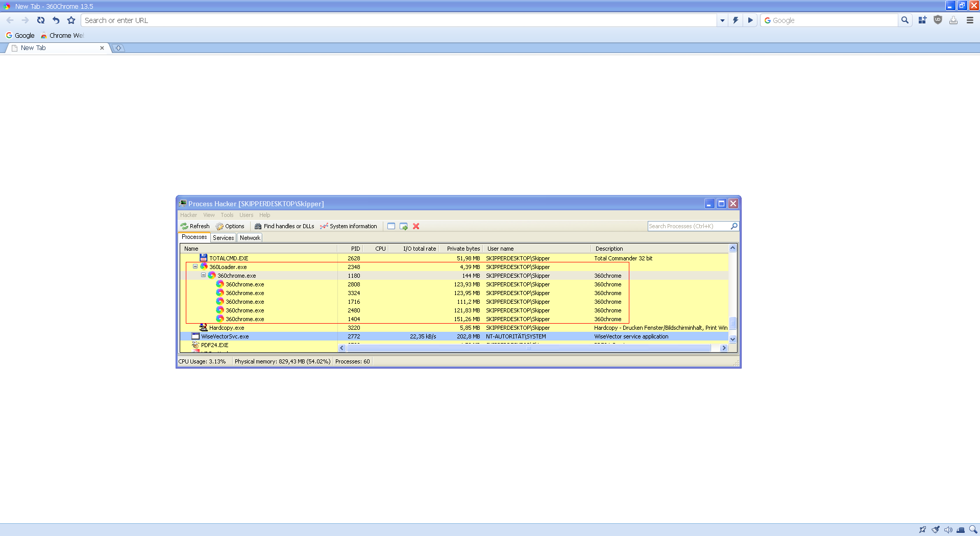Screen dimensions: 980x536
Task: Select the 360Loader.exe process row
Action: click(454, 267)
